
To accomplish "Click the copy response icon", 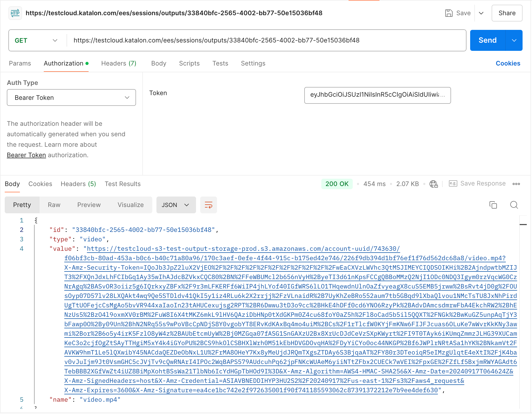I will [x=493, y=205].
